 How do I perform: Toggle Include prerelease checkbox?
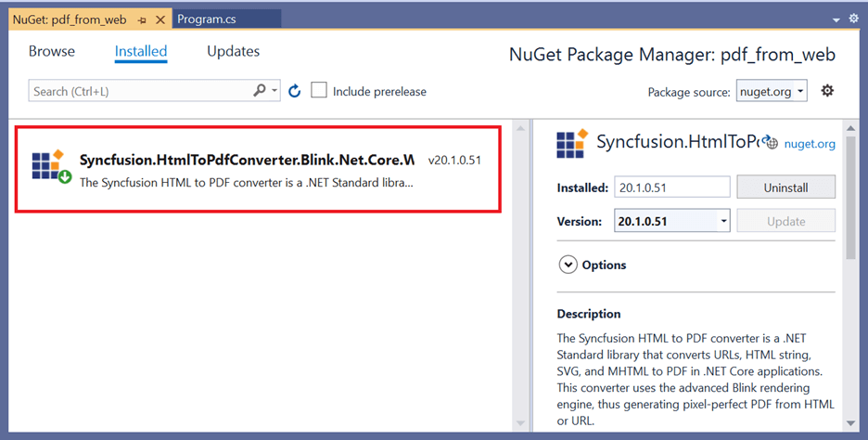pos(319,91)
